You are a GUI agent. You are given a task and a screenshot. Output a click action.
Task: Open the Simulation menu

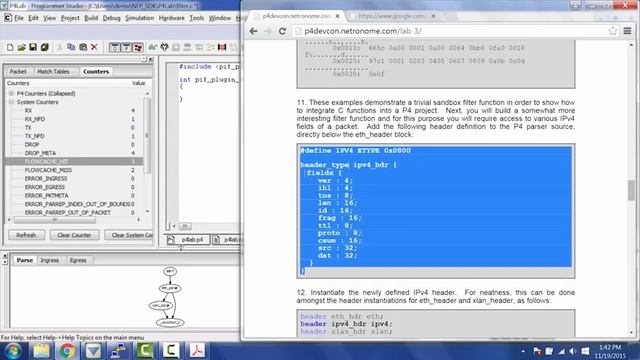tap(140, 18)
